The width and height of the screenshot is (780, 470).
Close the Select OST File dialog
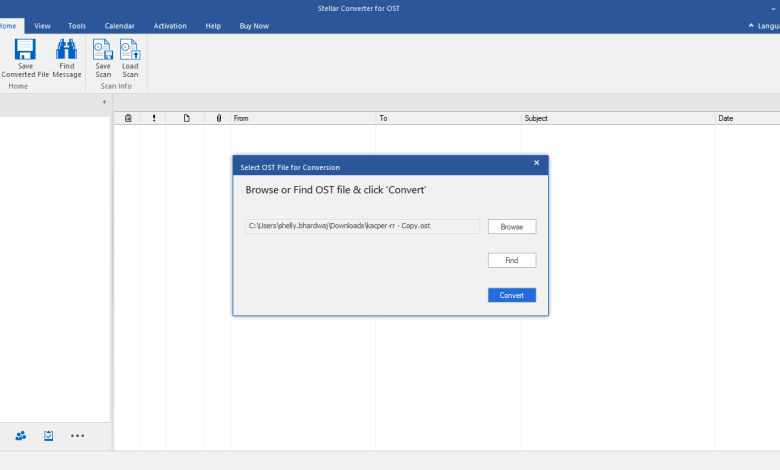536,163
